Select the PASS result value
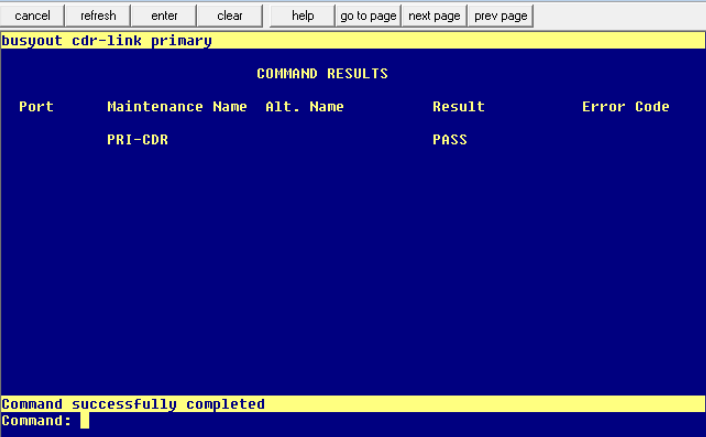Viewport: 706px width, 437px height. coord(450,140)
